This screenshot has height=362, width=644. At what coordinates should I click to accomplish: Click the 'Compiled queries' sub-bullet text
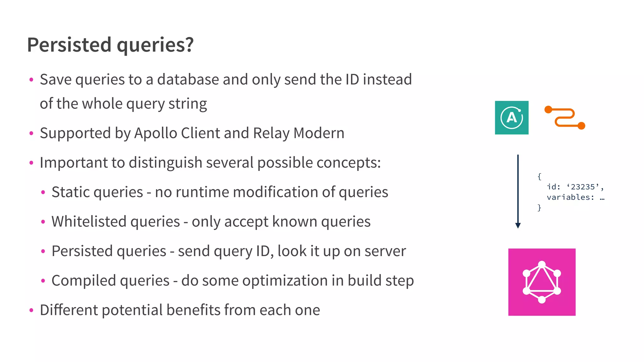[x=232, y=281]
